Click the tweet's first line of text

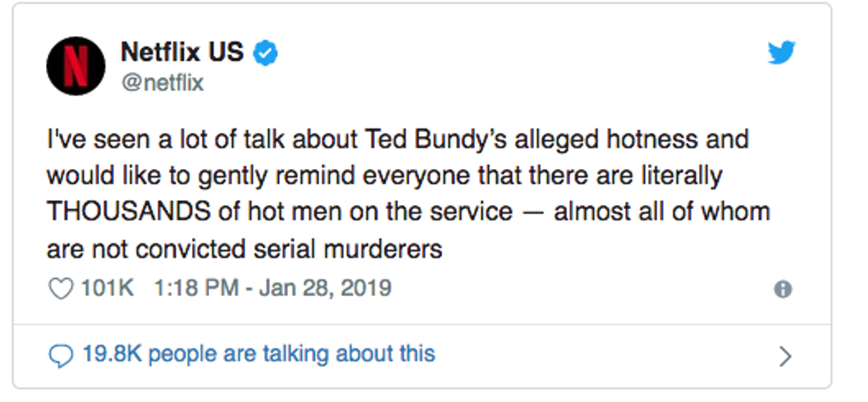click(397, 140)
